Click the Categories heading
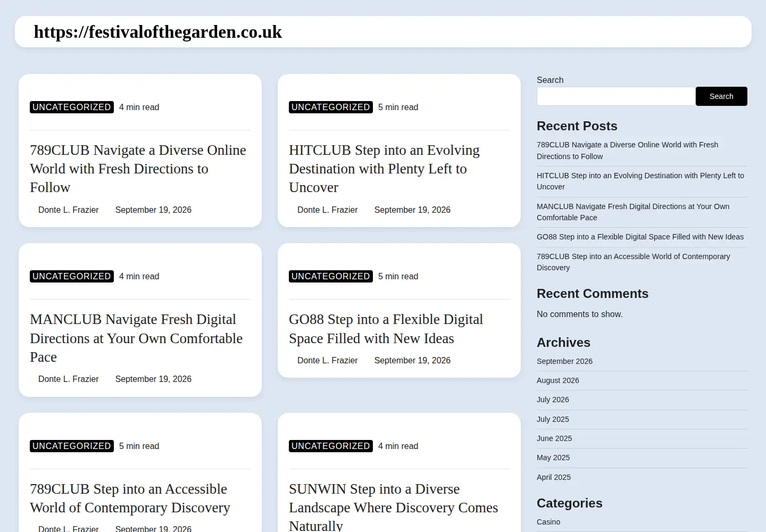 (x=570, y=503)
